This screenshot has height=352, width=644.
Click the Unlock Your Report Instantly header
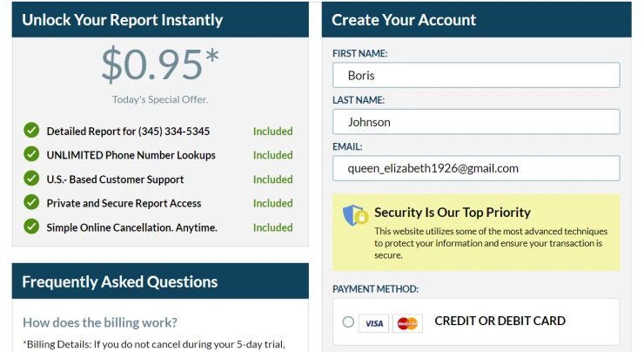coord(160,19)
